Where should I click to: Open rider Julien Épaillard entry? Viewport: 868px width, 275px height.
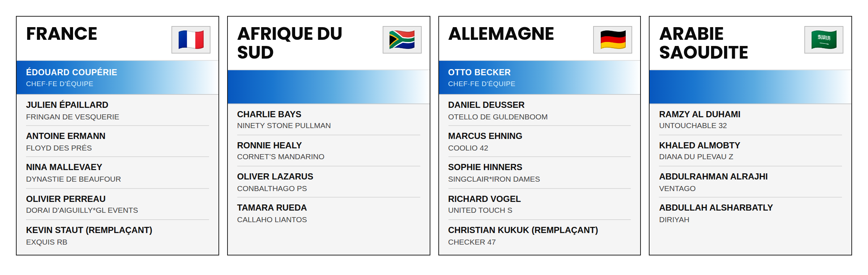pyautogui.click(x=118, y=110)
